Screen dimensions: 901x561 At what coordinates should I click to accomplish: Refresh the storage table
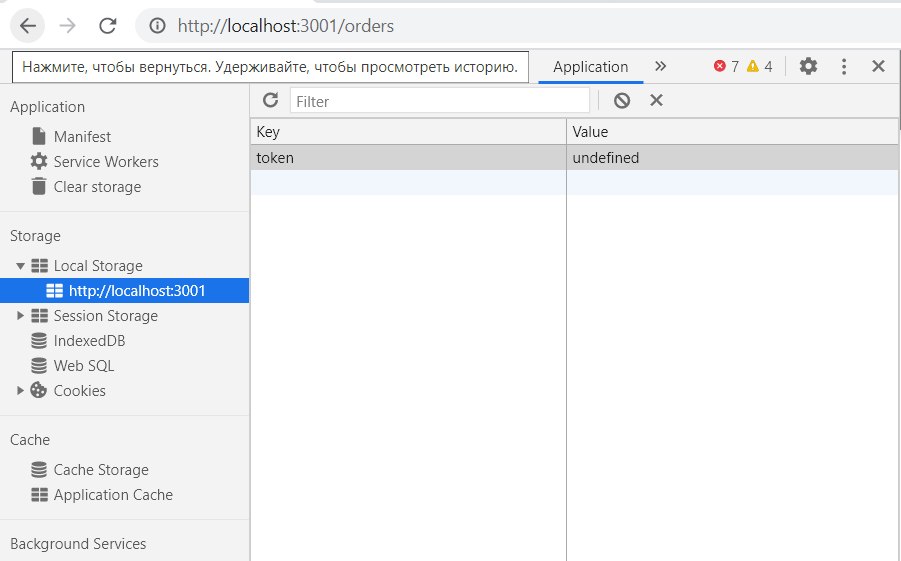pos(270,101)
